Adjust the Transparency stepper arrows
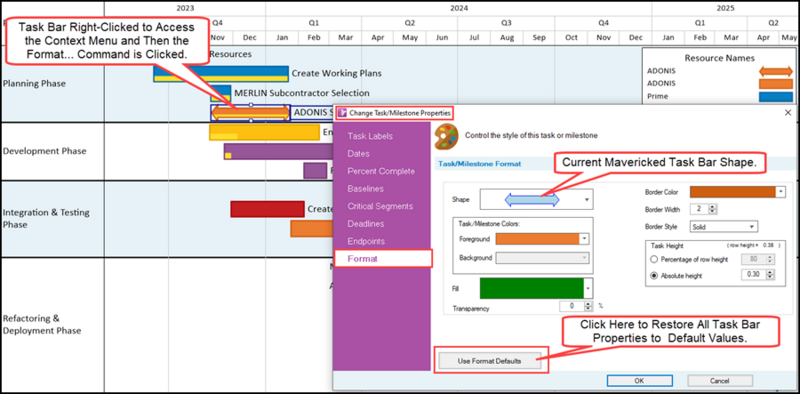The image size is (800, 394). point(588,306)
